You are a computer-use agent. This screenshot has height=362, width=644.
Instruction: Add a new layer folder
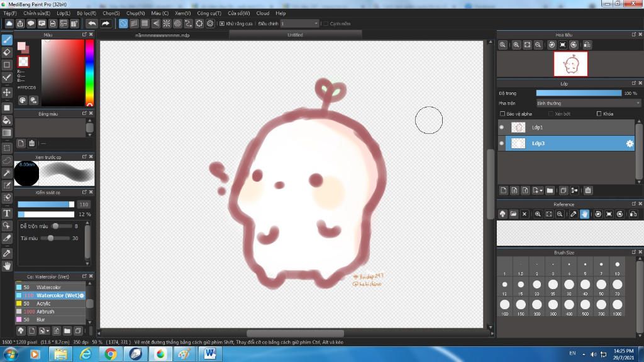(550, 190)
